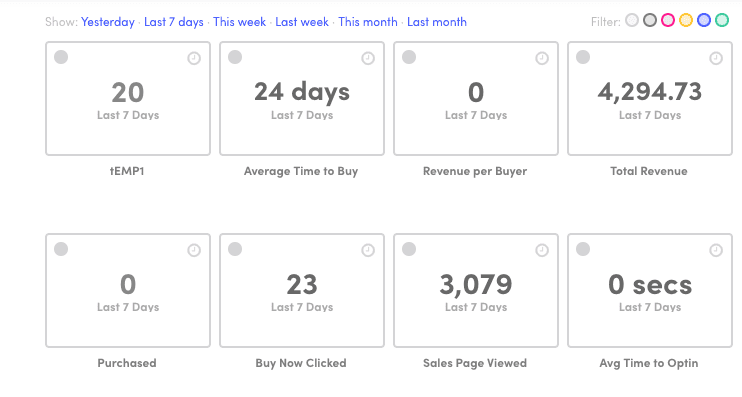This screenshot has height=397, width=742.
Task: Switch to This week range
Action: [x=239, y=22]
